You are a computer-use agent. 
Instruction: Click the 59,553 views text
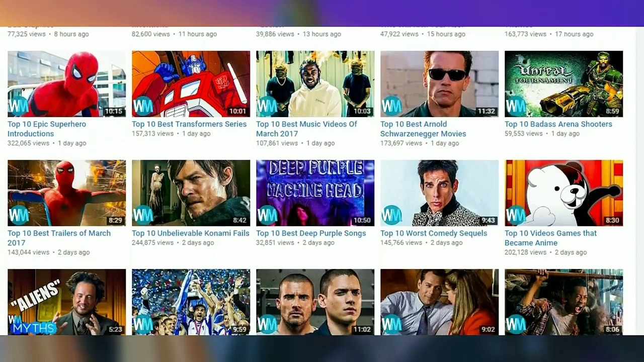point(524,134)
